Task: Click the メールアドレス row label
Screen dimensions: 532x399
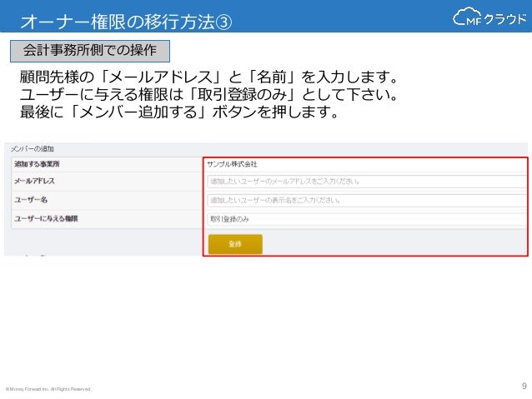Action: (x=34, y=181)
